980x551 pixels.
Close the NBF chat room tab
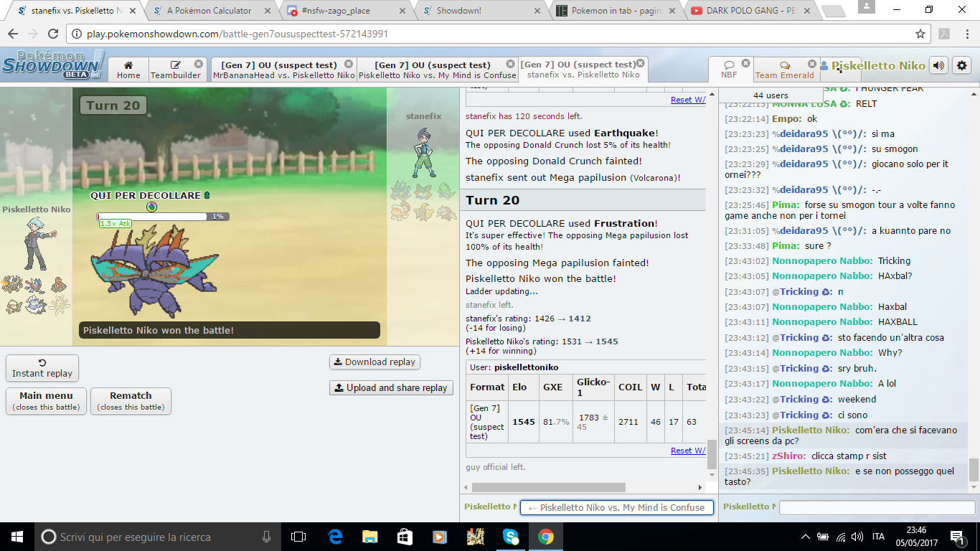tap(745, 64)
